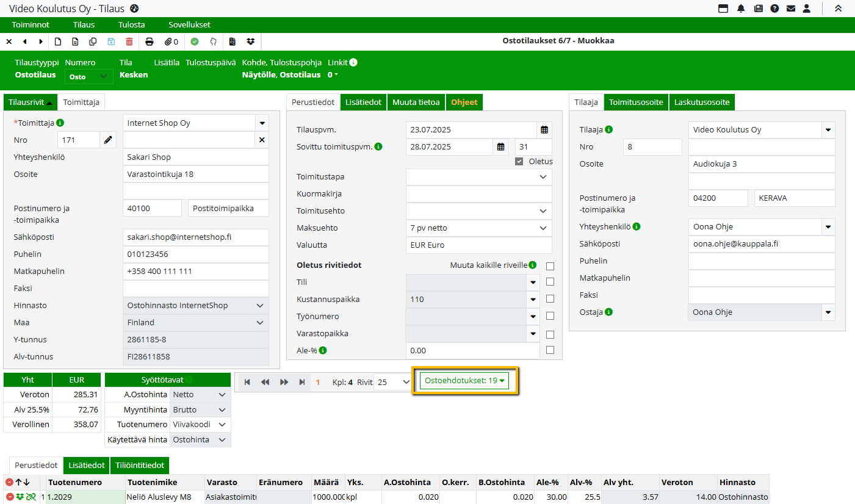The width and height of the screenshot is (855, 504).
Task: Expand the Maksuehto dropdown
Action: [543, 228]
